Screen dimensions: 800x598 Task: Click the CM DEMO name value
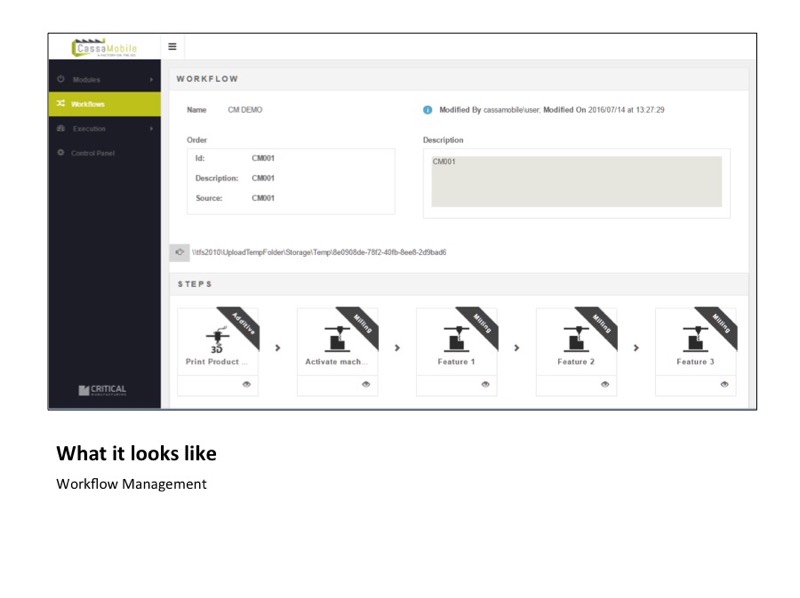[245, 110]
